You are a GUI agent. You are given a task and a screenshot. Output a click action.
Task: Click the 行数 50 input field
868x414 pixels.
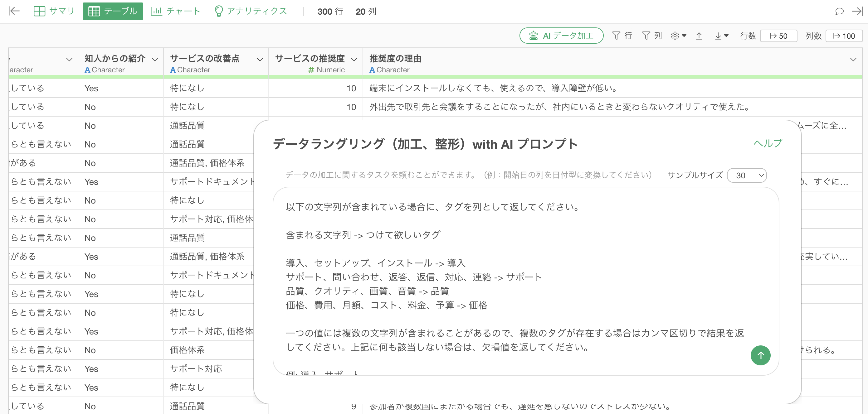point(778,36)
